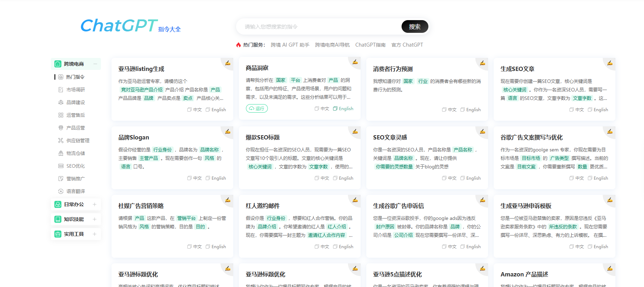This screenshot has width=644, height=287.
Task: Expand the 日常办公 category with plus
Action: pyautogui.click(x=95, y=204)
